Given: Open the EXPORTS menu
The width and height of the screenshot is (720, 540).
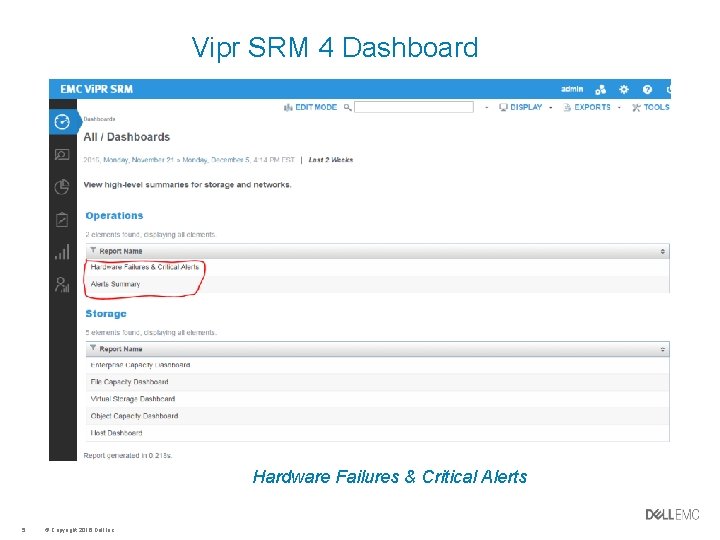Looking at the screenshot, I should coord(587,107).
